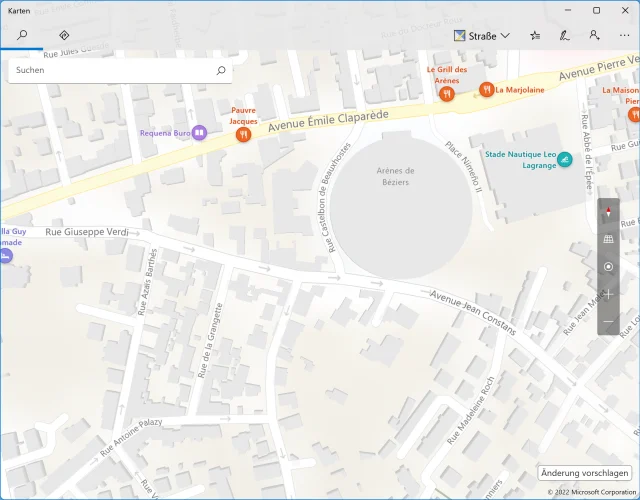
Task: Show my location on map
Action: tap(608, 267)
